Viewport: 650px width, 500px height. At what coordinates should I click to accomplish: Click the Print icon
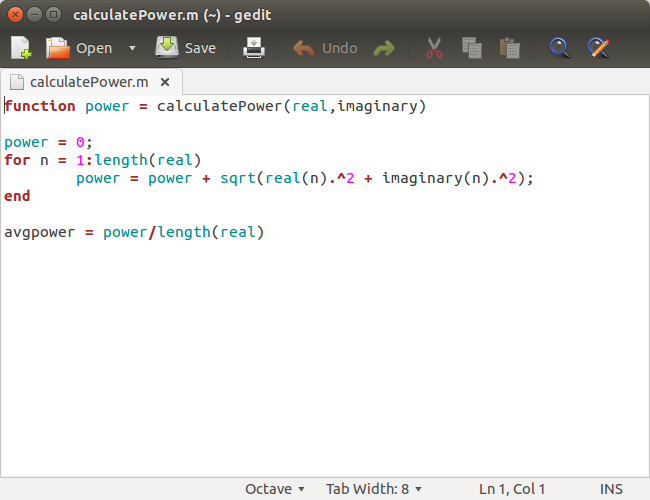(x=255, y=47)
